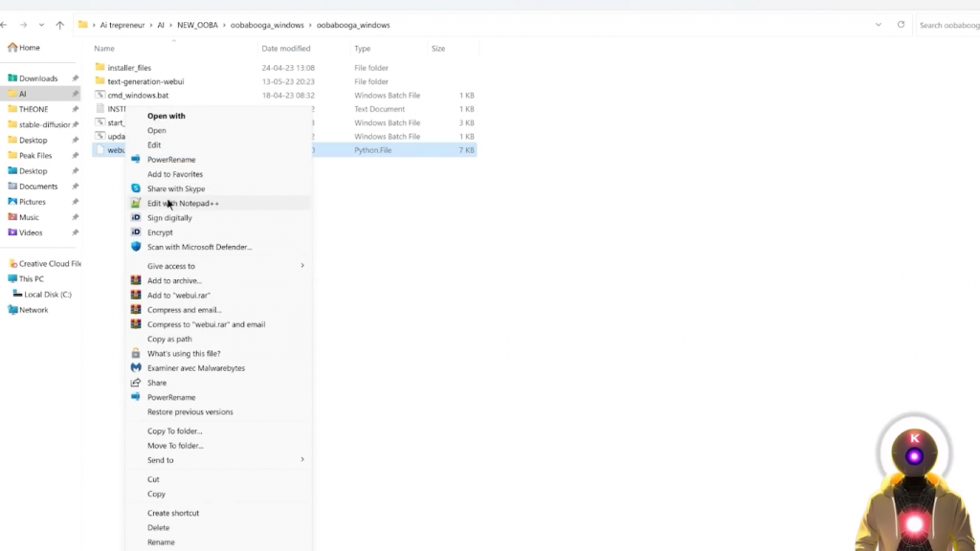This screenshot has width=980, height=551.
Task: Click the Share icon in context menu
Action: pos(136,383)
